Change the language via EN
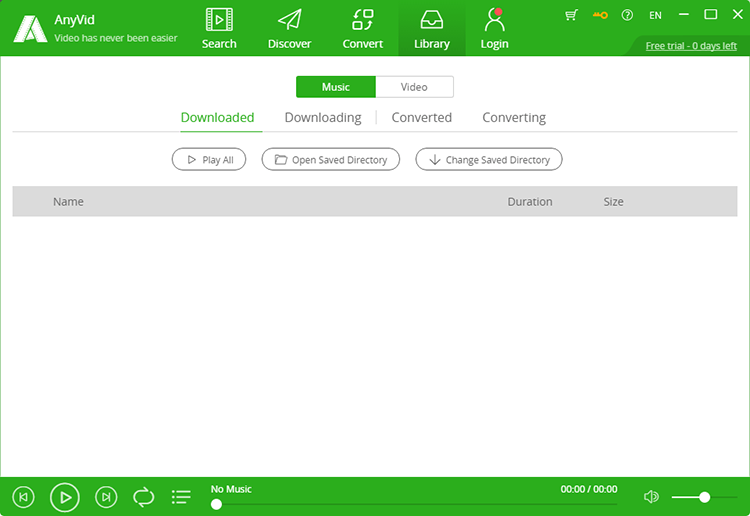Image resolution: width=750 pixels, height=516 pixels. click(x=655, y=15)
